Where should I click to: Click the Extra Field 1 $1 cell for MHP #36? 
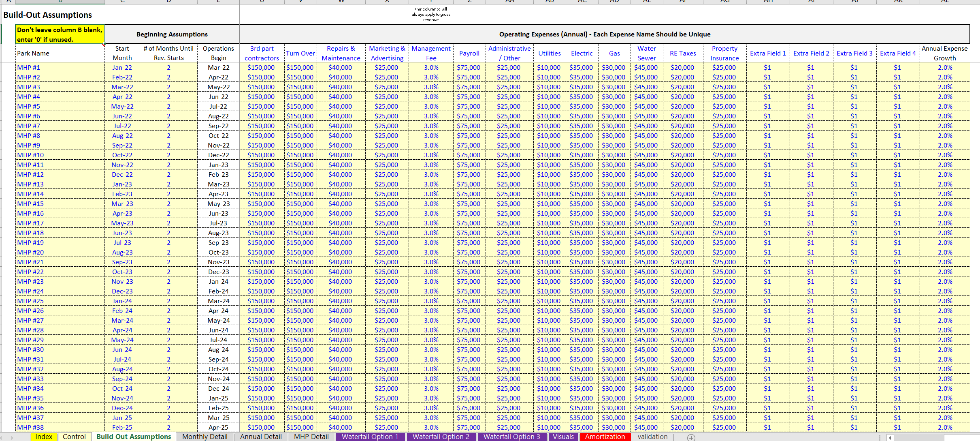[768, 408]
